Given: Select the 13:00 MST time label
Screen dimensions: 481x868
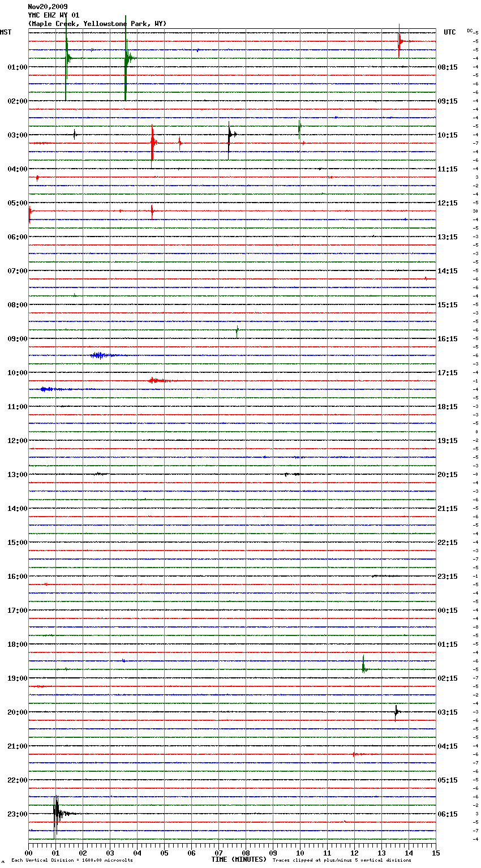Looking at the screenshot, I should pos(18,475).
